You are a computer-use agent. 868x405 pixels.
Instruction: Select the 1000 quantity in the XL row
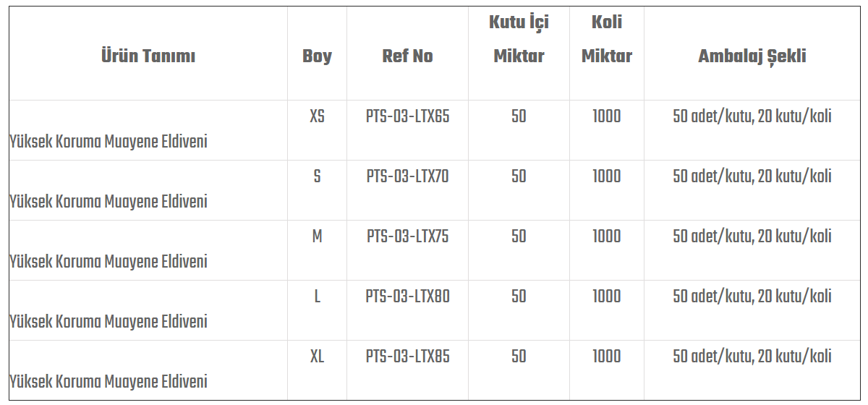click(x=606, y=357)
